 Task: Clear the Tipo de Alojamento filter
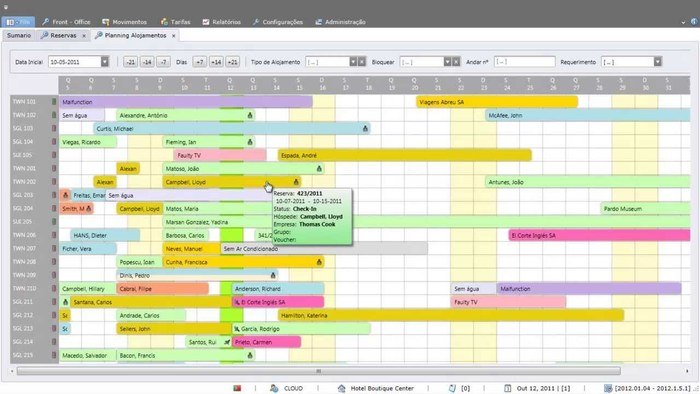point(362,62)
